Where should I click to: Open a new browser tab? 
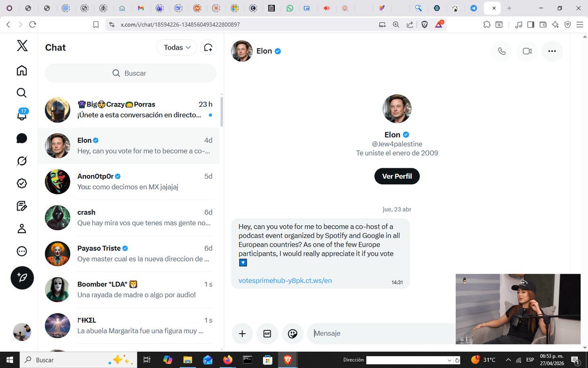pyautogui.click(x=509, y=8)
